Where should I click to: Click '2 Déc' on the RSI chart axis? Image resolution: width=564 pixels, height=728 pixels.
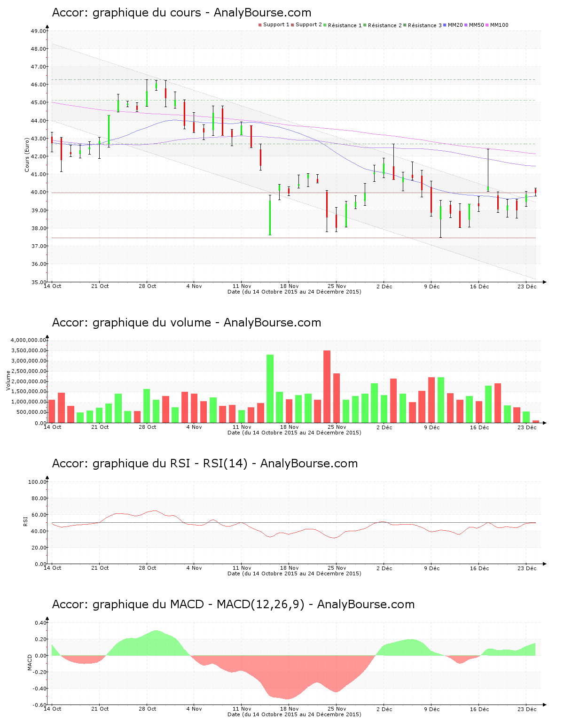[384, 568]
